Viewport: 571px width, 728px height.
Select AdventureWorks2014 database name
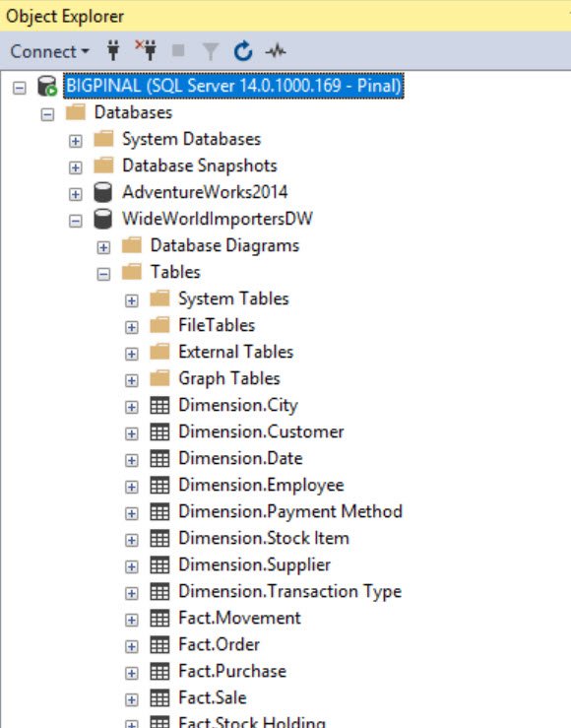[x=205, y=192]
